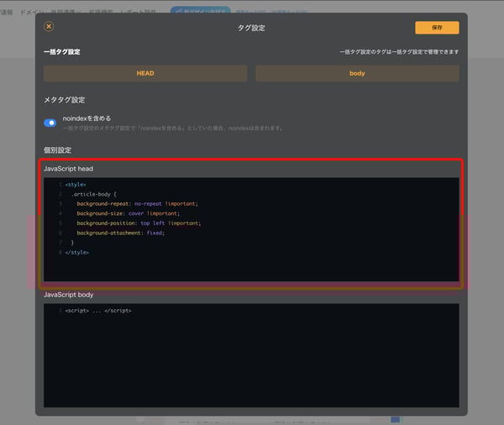504x425 pixels.
Task: Click the closing brace on line 7
Action: tap(72, 243)
